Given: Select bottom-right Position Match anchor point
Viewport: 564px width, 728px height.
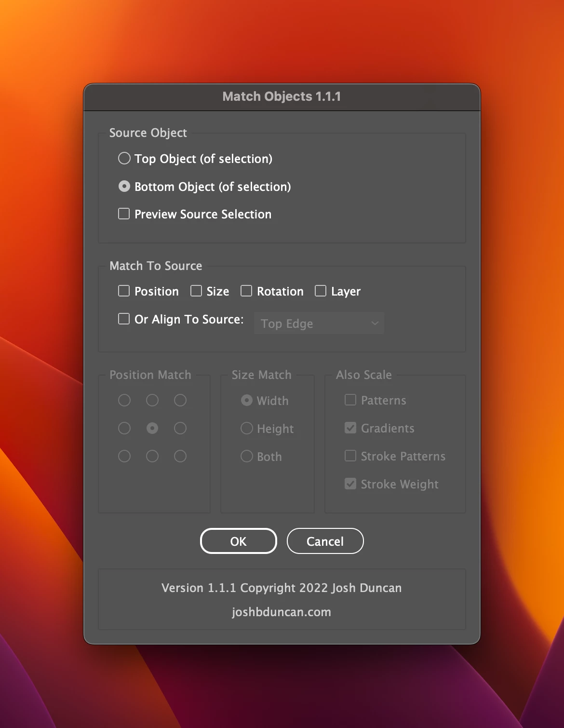Looking at the screenshot, I should pyautogui.click(x=180, y=456).
